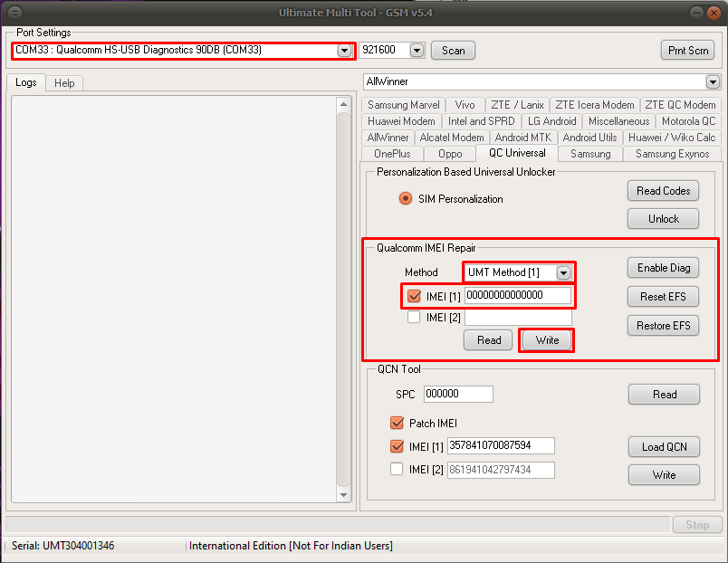Click the Scan button for ports
This screenshot has width=728, height=563.
(453, 51)
